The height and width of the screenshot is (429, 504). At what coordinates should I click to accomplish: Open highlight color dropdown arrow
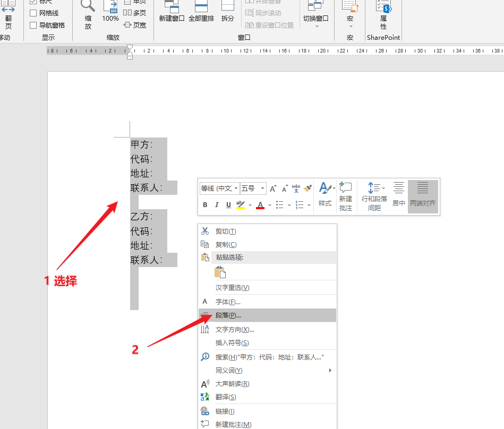(x=250, y=205)
